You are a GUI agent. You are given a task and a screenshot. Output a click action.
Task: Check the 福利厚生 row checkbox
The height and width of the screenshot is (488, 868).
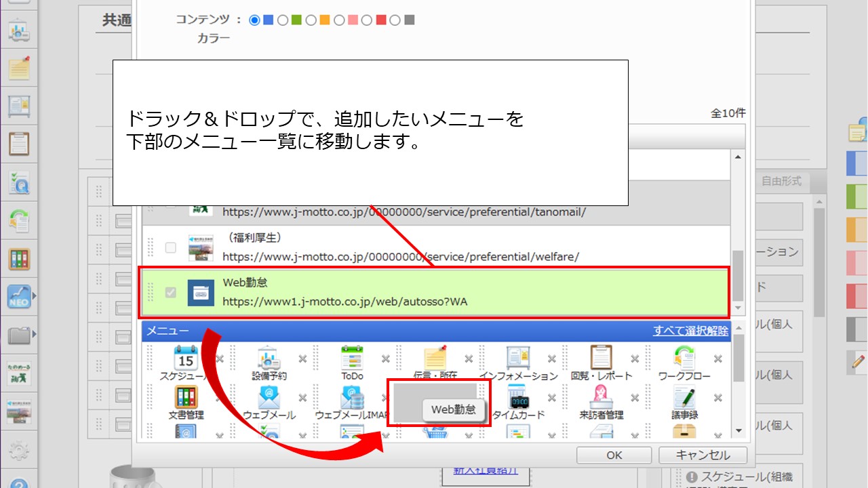tap(171, 248)
